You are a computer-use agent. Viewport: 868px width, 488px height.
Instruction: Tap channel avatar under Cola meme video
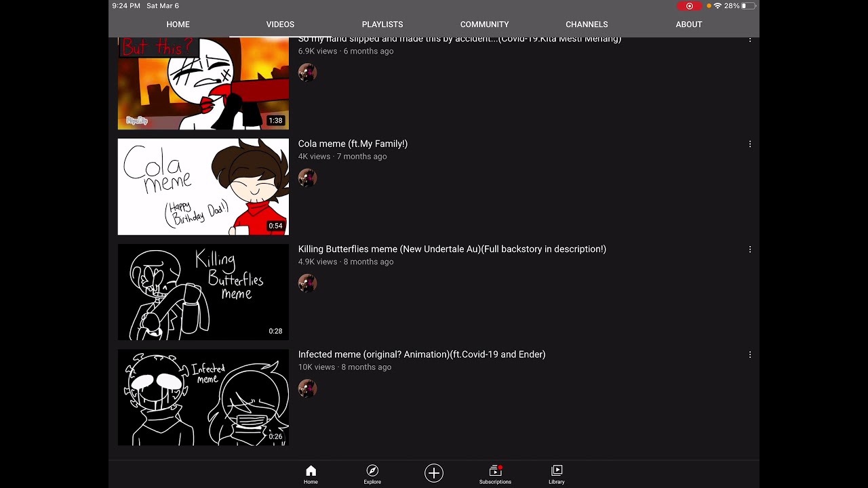coord(307,178)
